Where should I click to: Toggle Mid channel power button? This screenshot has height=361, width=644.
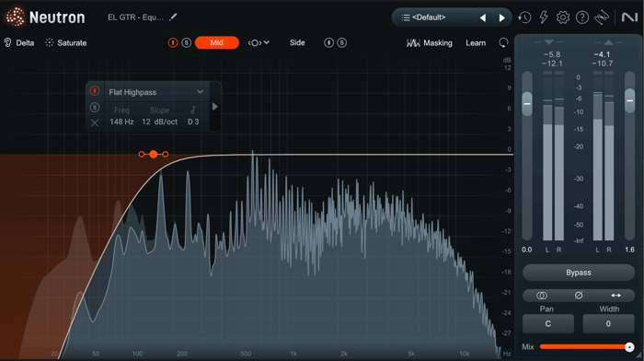tap(173, 42)
